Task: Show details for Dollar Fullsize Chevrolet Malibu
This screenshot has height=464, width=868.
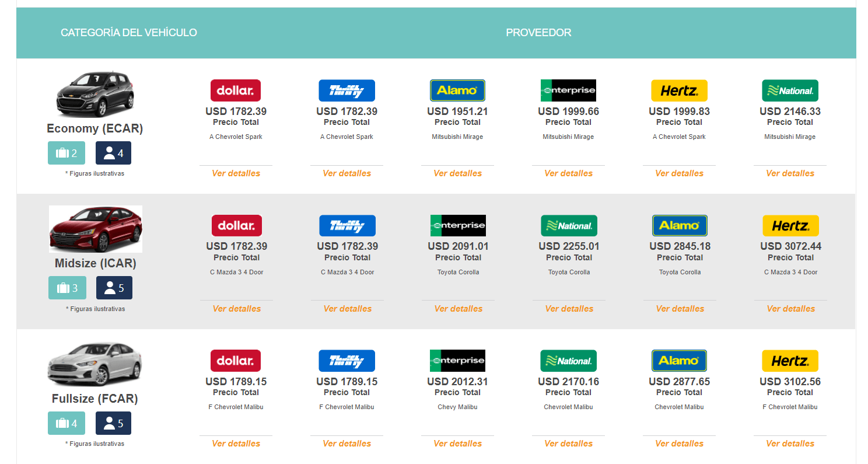Action: click(x=236, y=444)
